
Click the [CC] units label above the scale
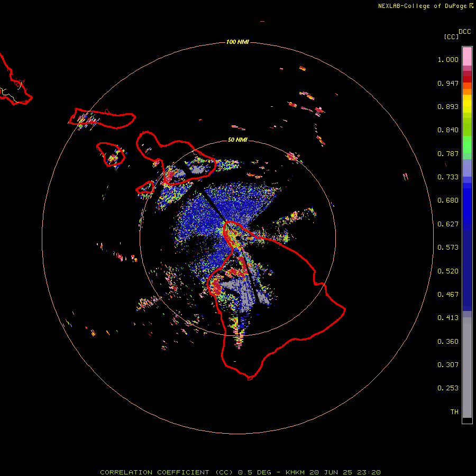[451, 36]
